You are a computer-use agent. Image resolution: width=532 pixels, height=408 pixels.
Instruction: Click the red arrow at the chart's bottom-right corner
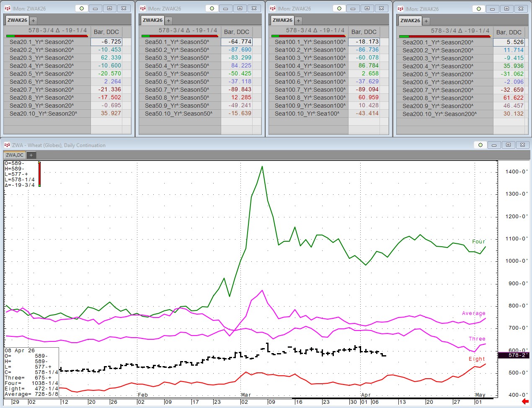coord(525,401)
